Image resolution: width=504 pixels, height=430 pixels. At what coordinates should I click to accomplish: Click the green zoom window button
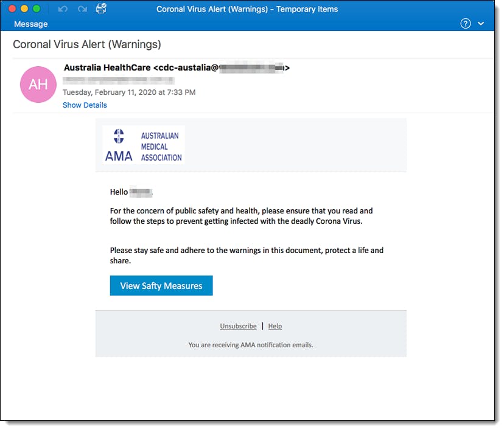37,9
